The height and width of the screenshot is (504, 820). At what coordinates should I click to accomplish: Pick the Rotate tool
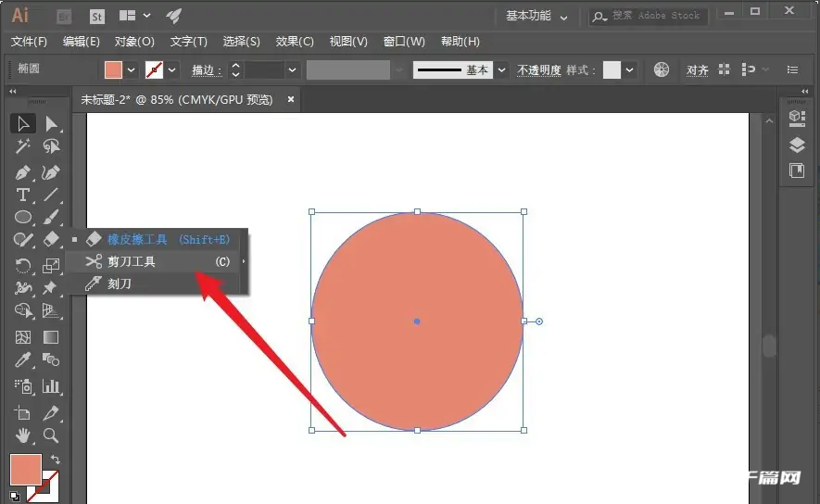(x=23, y=266)
